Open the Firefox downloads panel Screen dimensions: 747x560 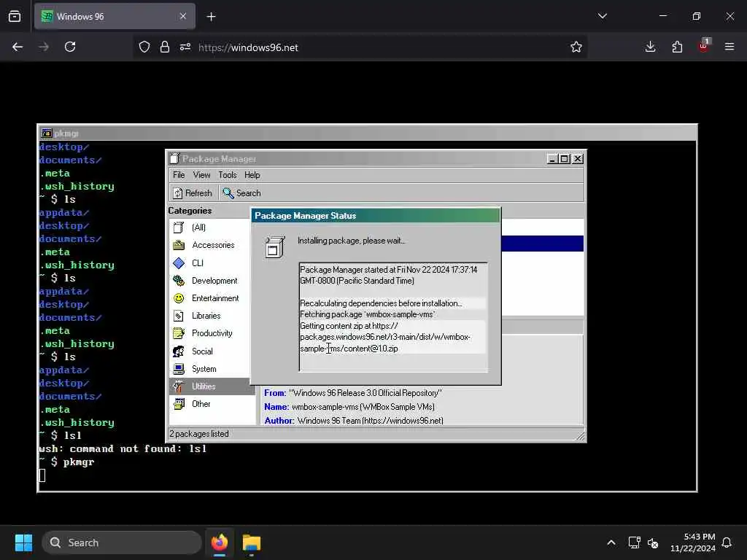click(650, 47)
